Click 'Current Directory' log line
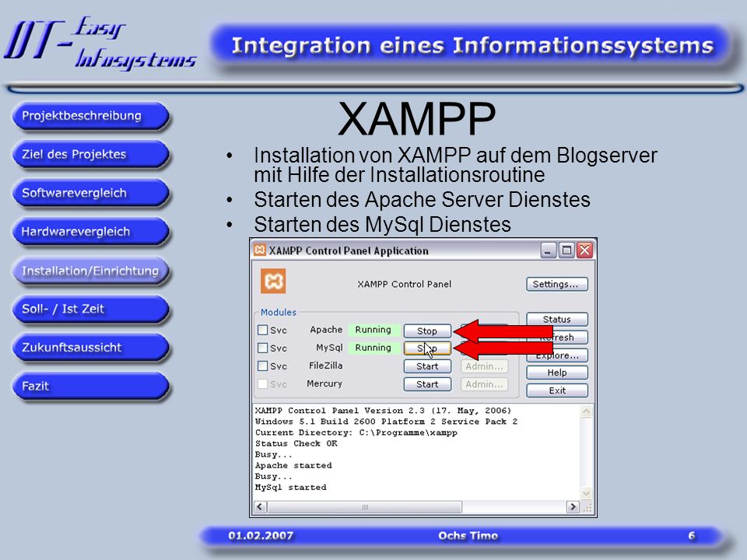Screen dimensions: 747x560 pos(356,432)
